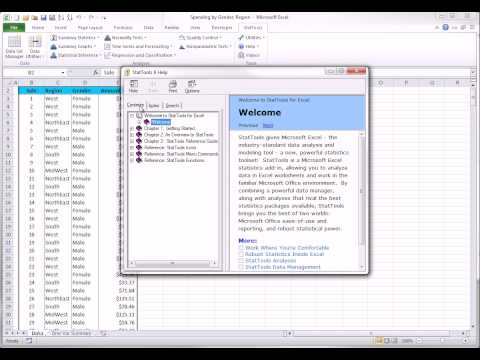
Task: Select Reference: StatTools Functions topic
Action: click(x=174, y=160)
